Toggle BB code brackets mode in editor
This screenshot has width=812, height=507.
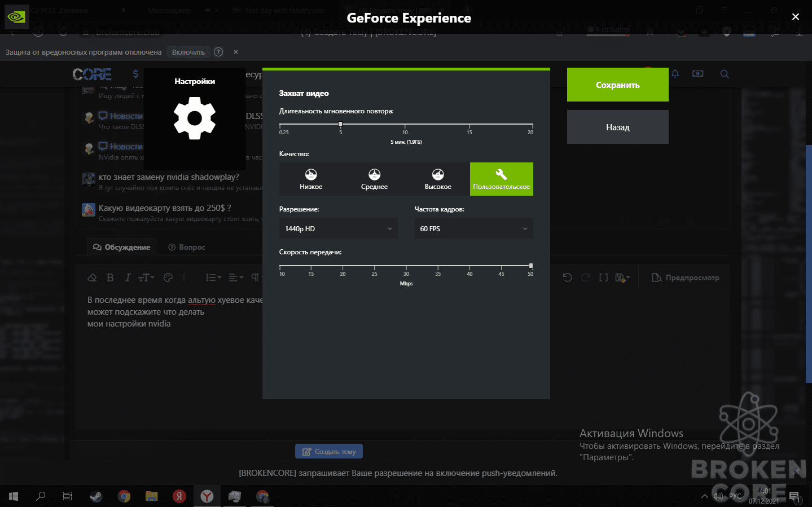pyautogui.click(x=604, y=277)
